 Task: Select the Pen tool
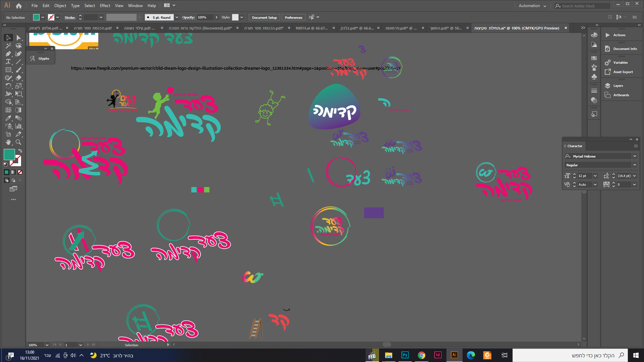coord(8,54)
